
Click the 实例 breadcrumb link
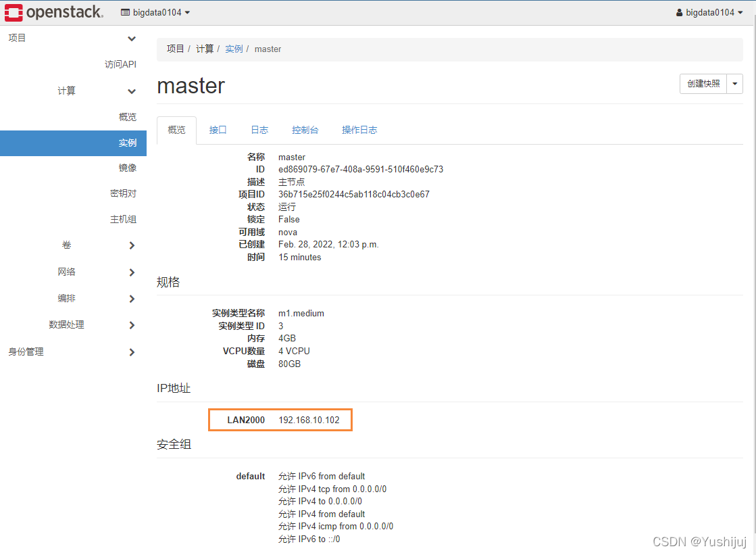[234, 49]
